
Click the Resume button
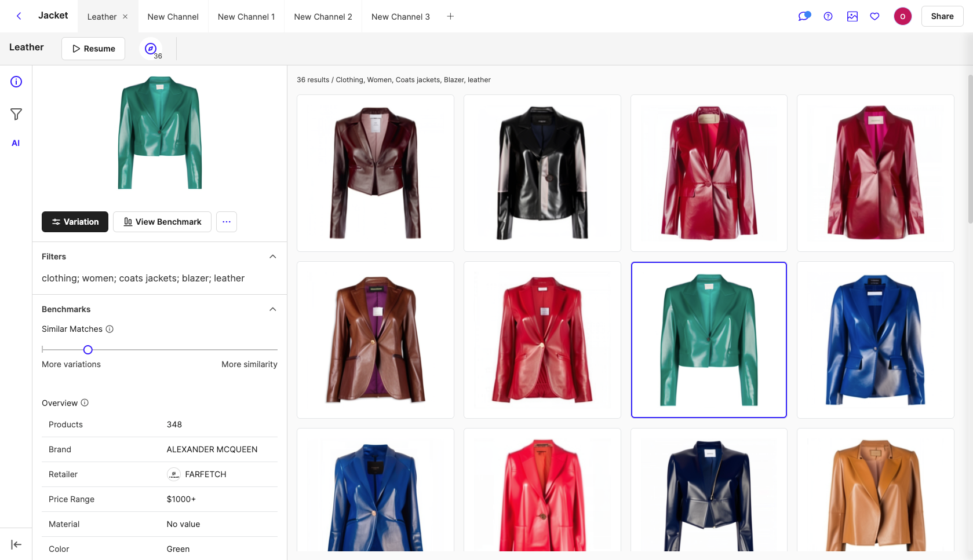click(93, 49)
